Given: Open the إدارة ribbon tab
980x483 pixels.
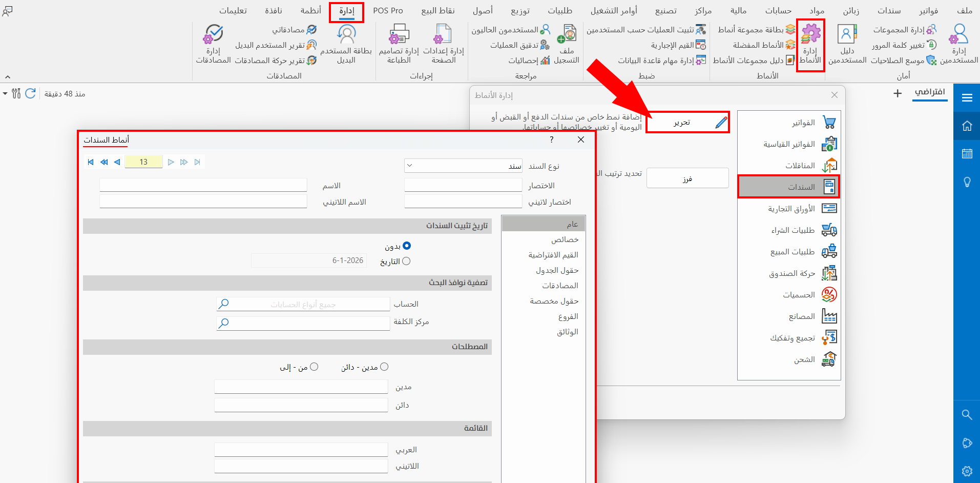Looking at the screenshot, I should point(347,11).
